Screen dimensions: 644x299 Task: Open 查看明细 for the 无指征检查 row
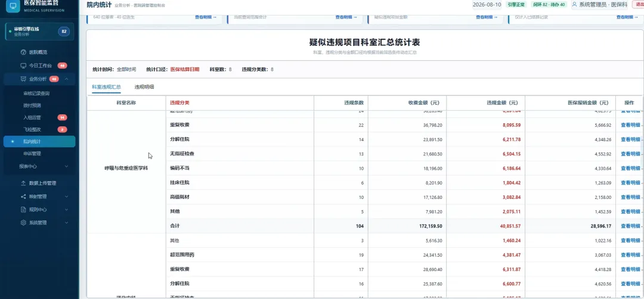coord(630,154)
